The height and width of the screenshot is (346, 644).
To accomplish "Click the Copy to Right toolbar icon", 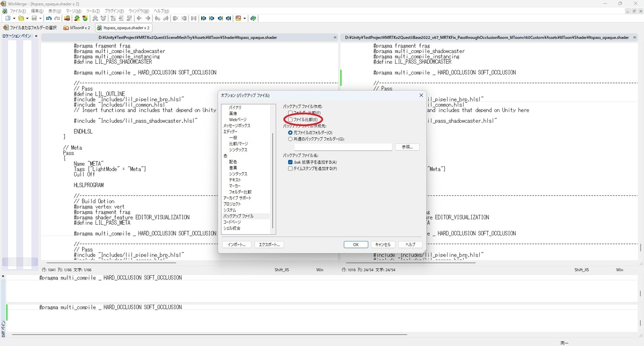I will [139, 18].
